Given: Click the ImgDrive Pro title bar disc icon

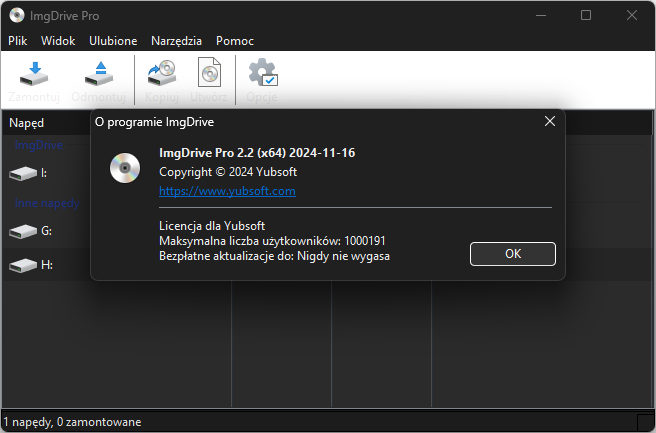Looking at the screenshot, I should tap(17, 15).
